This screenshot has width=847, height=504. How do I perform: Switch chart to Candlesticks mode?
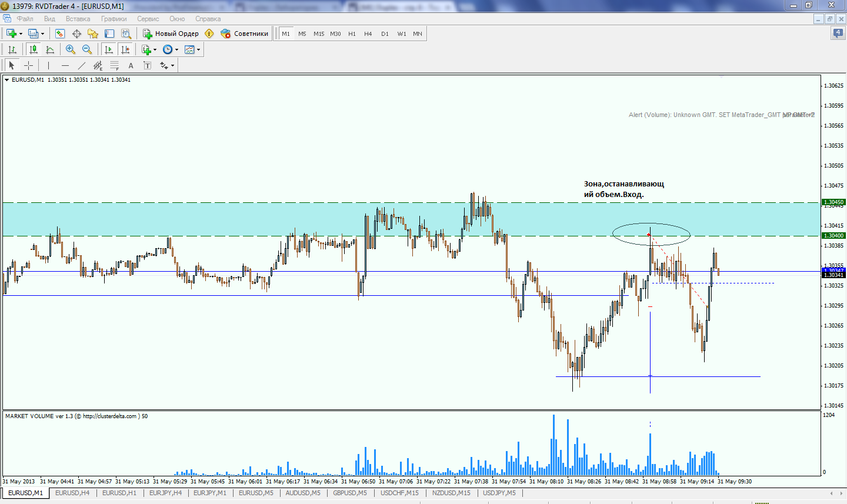coord(34,49)
